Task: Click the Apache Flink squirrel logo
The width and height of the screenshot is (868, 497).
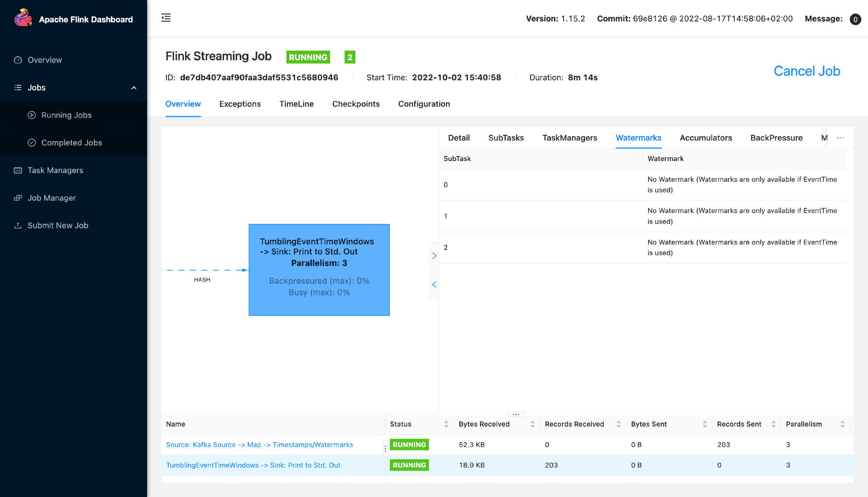Action: click(x=23, y=18)
